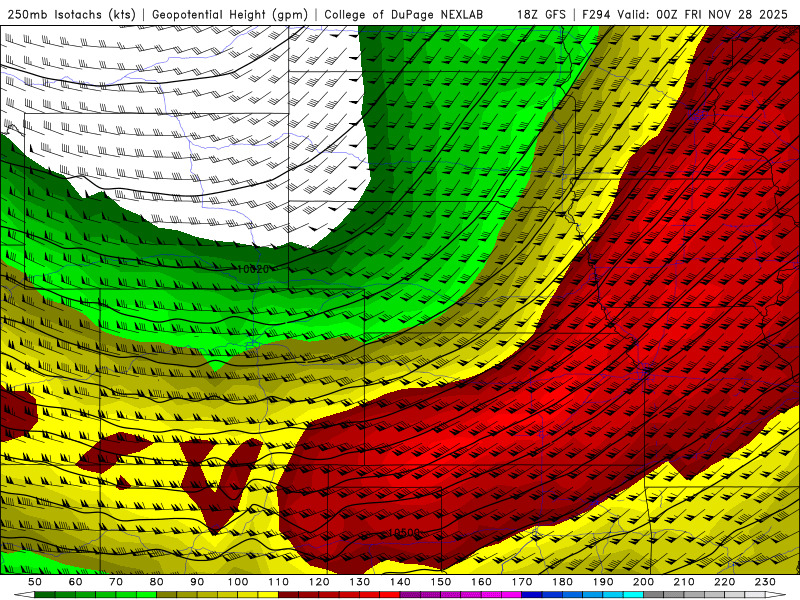The height and width of the screenshot is (600, 800).
Task: Click the 230 knot legend value
Action: 765,582
